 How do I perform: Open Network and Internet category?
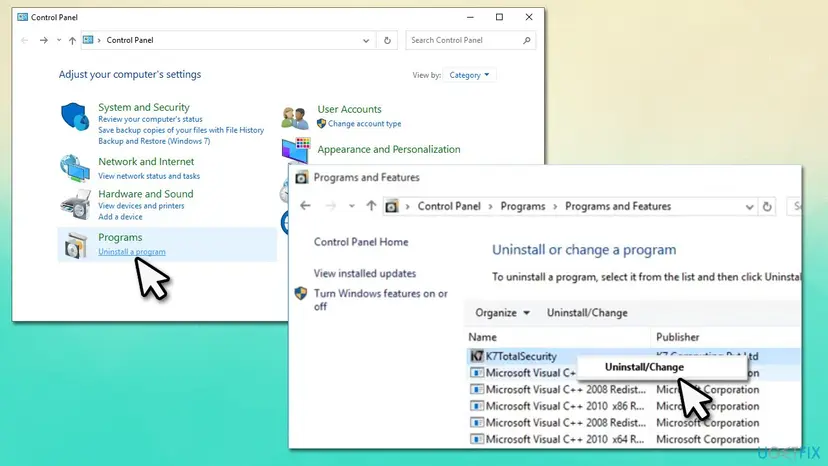tap(146, 162)
